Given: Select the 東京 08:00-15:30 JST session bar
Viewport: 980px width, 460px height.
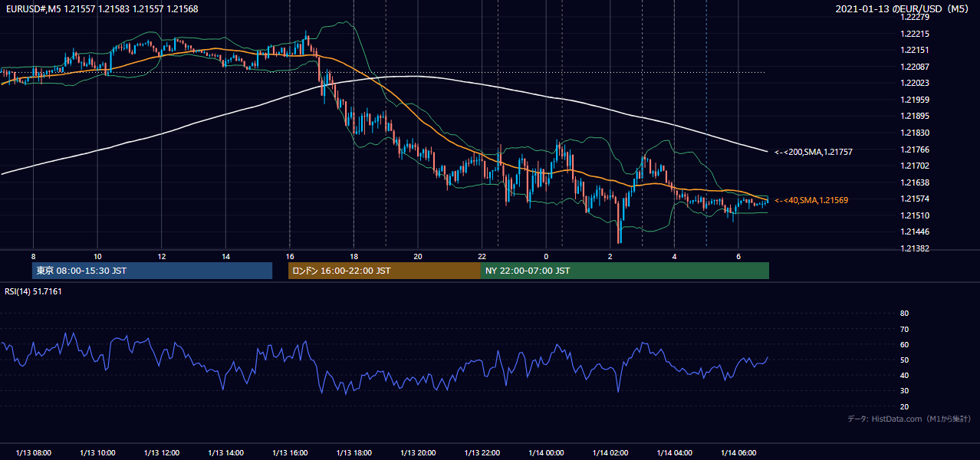Looking at the screenshot, I should 153,271.
